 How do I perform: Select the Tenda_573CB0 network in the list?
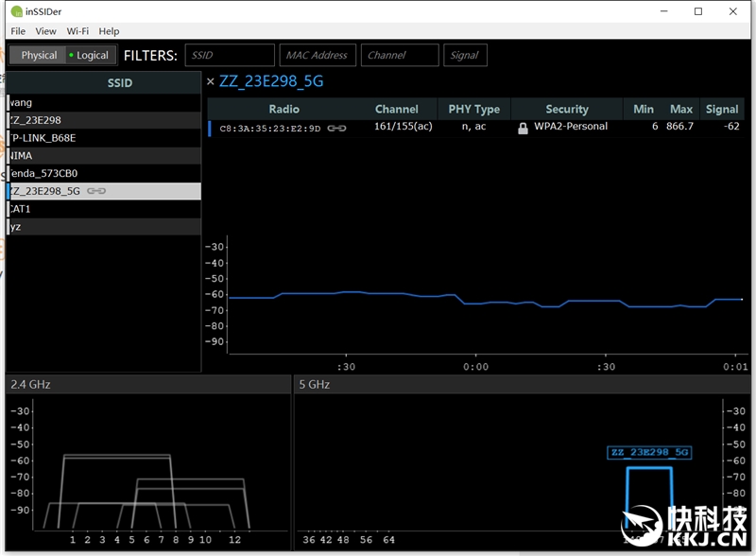pyautogui.click(x=57, y=173)
